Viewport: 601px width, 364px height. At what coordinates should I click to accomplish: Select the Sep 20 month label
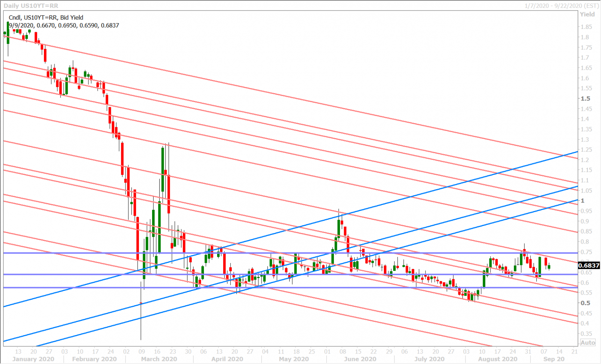(554, 359)
